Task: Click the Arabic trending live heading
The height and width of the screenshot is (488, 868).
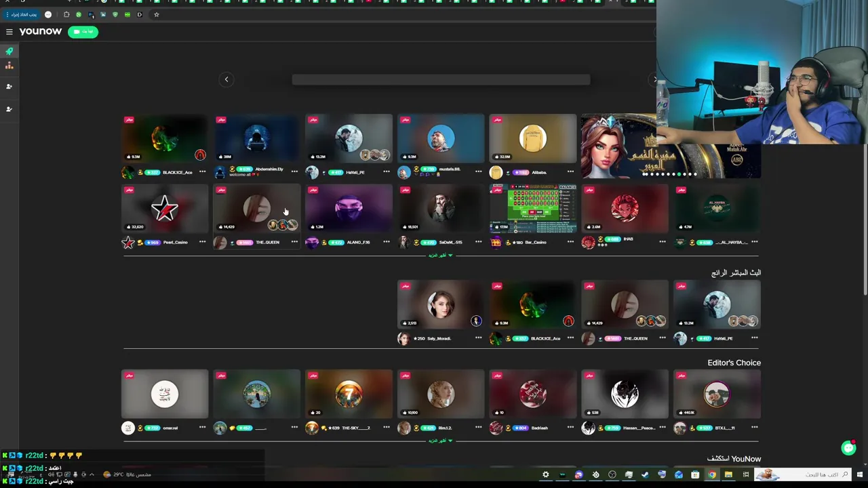Action: tap(736, 272)
